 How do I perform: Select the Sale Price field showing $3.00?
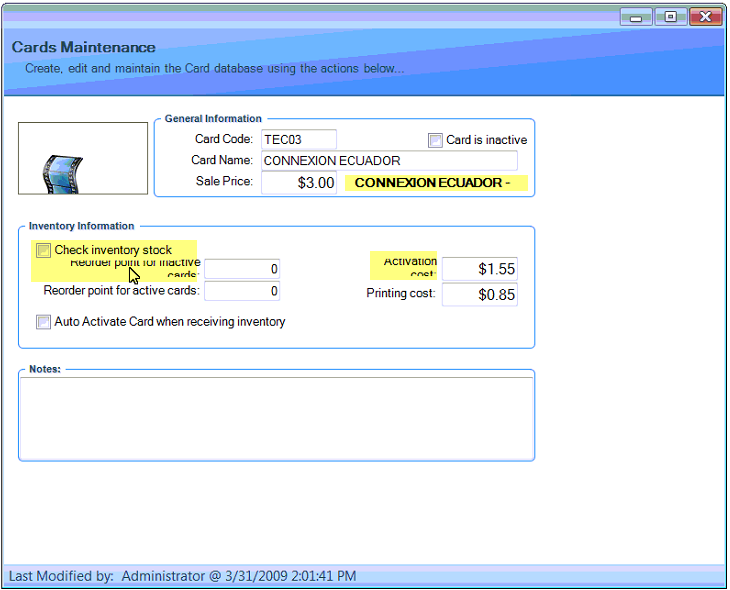tap(299, 183)
